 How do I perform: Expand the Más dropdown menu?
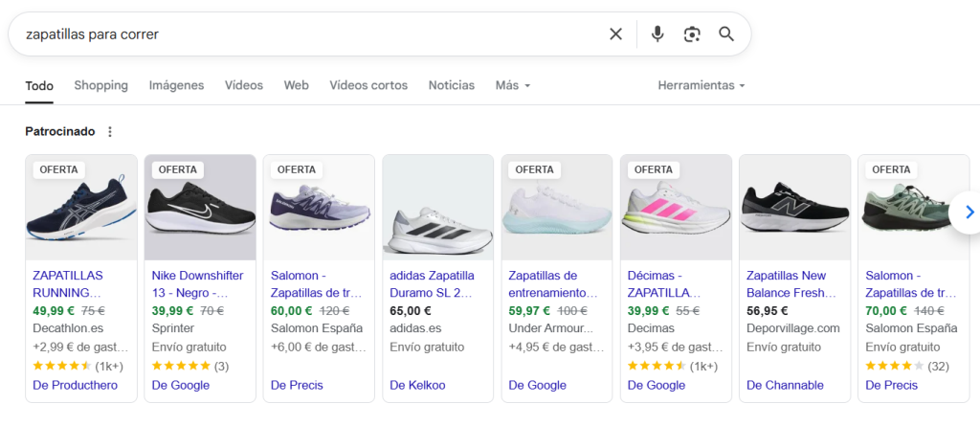click(512, 85)
